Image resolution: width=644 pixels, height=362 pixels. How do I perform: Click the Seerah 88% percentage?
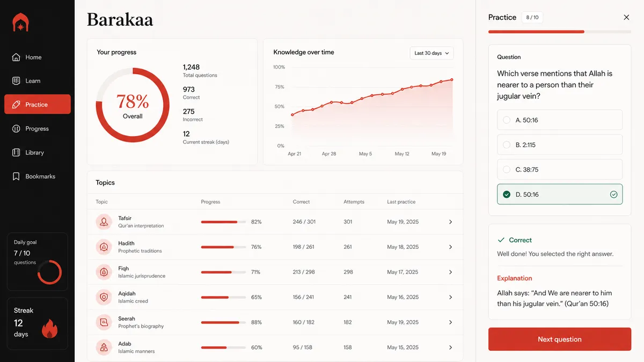[257, 322]
